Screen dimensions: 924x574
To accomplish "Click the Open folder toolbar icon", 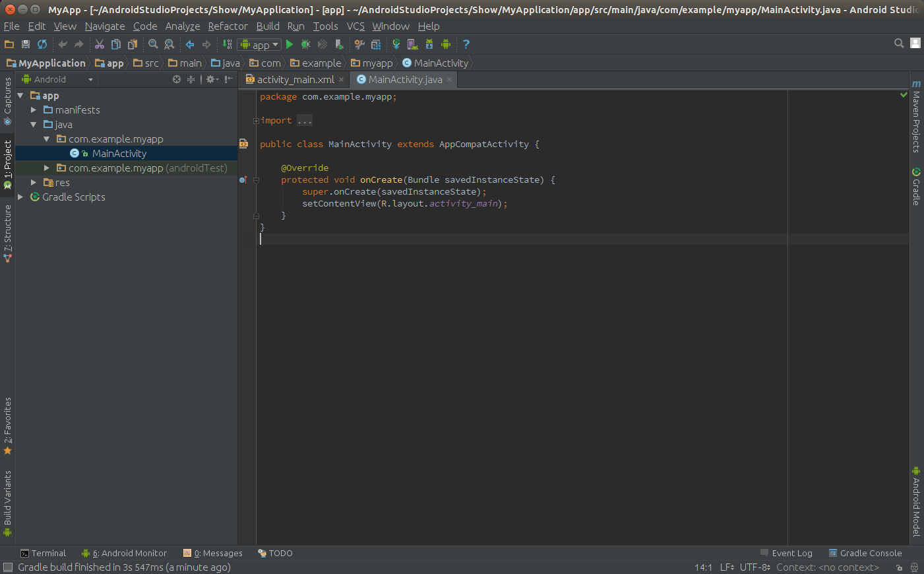I will click(9, 44).
